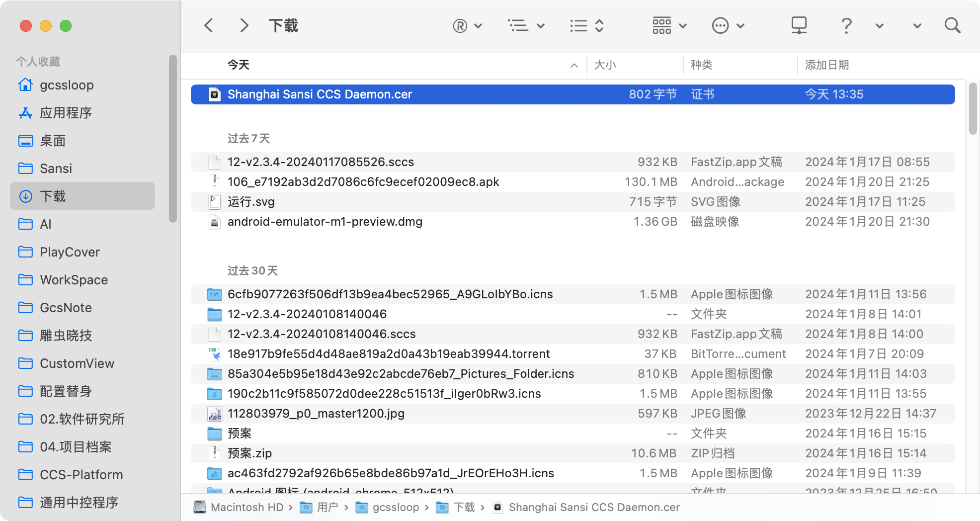Open PlayCover in the sidebar
Image resolution: width=980 pixels, height=521 pixels.
pos(82,252)
